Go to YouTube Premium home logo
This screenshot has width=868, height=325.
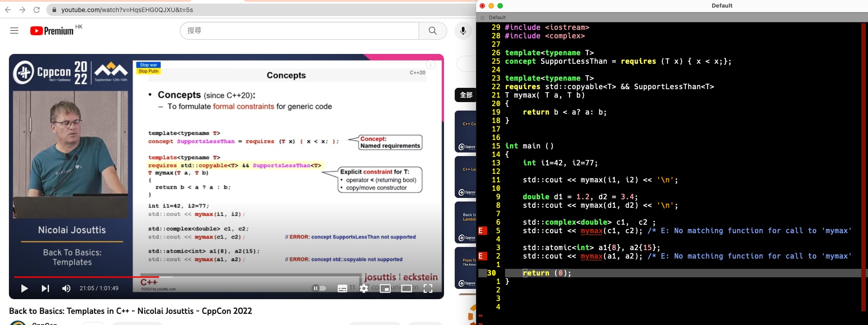(x=52, y=31)
